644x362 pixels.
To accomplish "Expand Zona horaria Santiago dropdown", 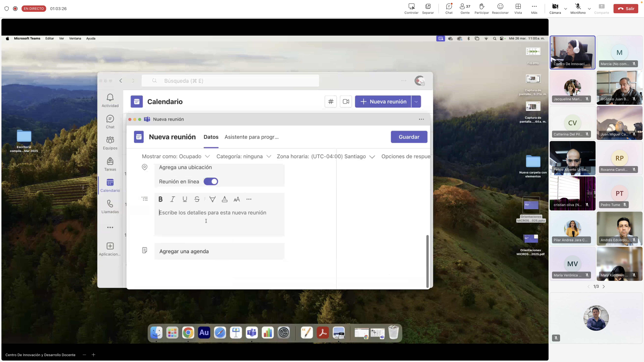I will pos(326,156).
